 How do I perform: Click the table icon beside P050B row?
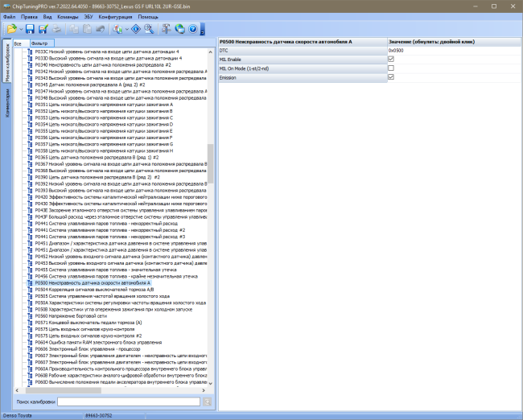(x=30, y=309)
